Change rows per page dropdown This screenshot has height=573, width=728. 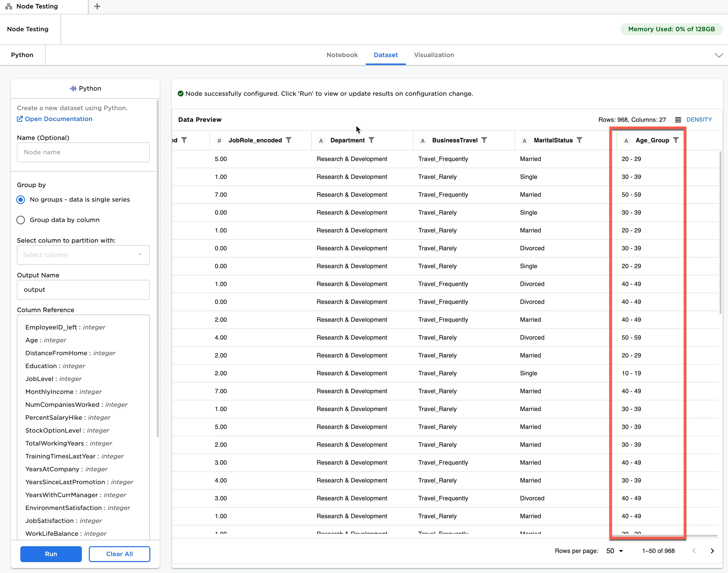coord(615,551)
